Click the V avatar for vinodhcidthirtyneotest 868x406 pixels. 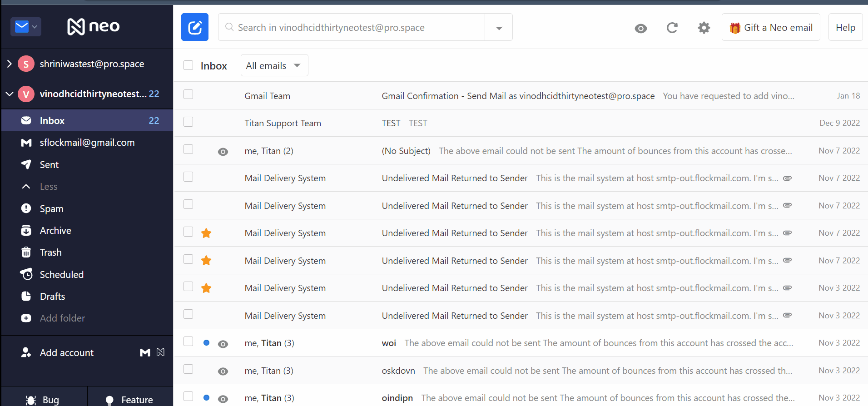26,94
